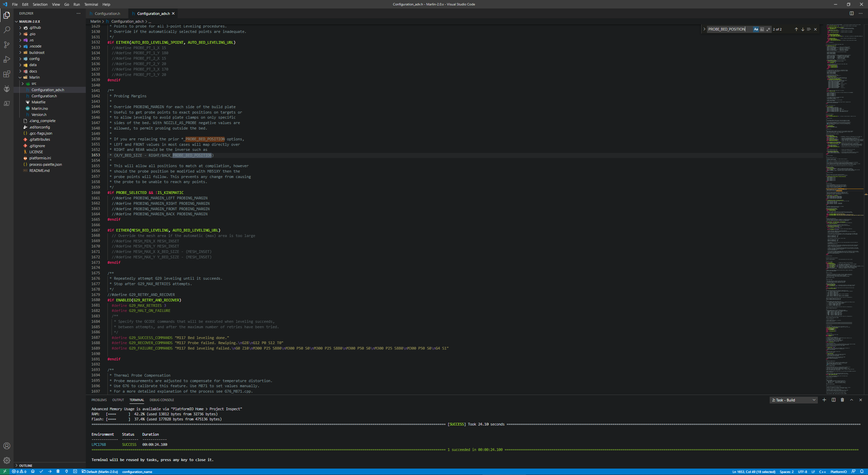Toggle Match Case in find widget
Viewport: 868px width, 475px height.
(x=756, y=29)
